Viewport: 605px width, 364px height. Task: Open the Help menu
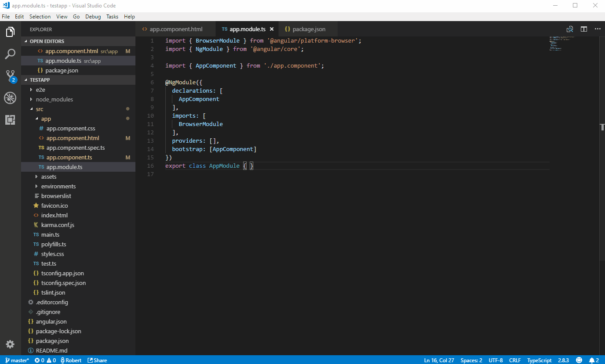(x=129, y=17)
